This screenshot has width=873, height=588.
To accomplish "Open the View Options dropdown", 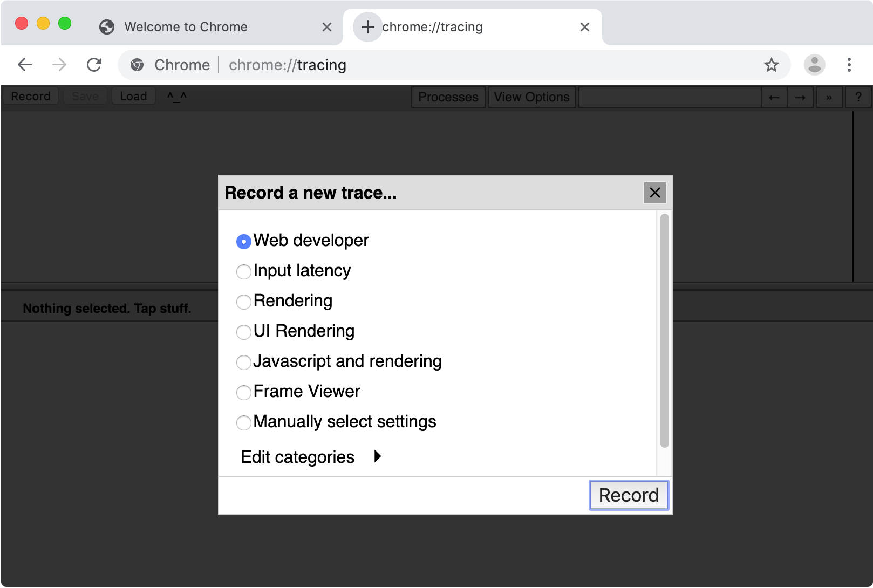I will coord(531,97).
